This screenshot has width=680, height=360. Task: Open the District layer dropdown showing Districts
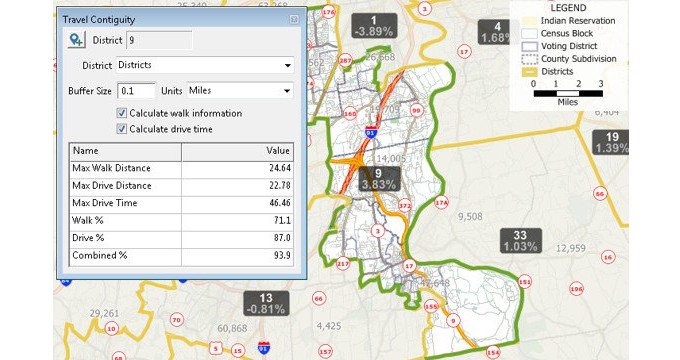tap(205, 65)
